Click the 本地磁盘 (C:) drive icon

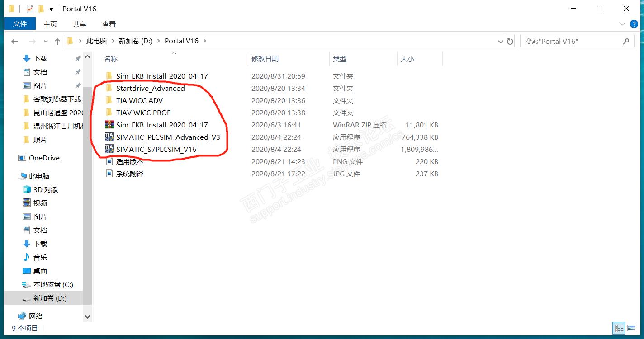(27, 285)
